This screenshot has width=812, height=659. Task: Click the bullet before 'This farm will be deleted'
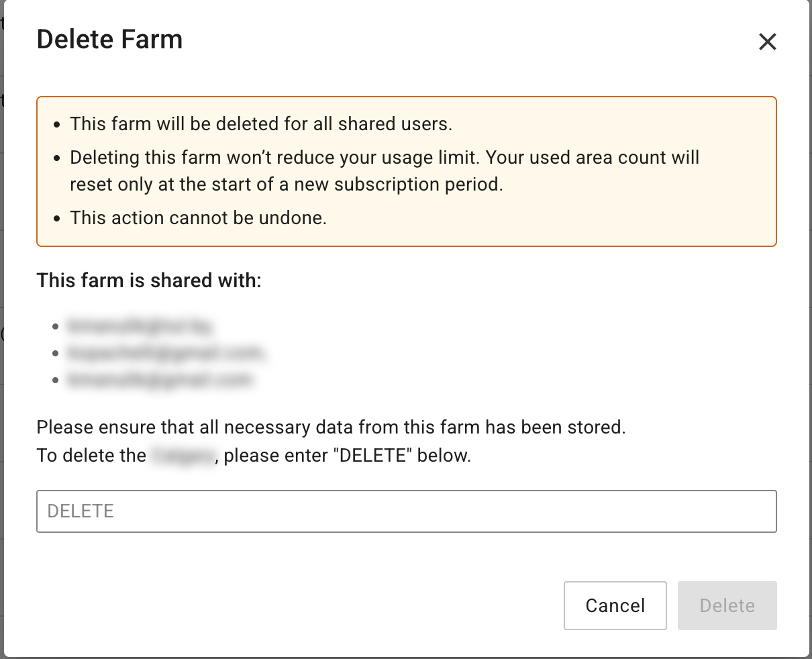[x=58, y=125]
